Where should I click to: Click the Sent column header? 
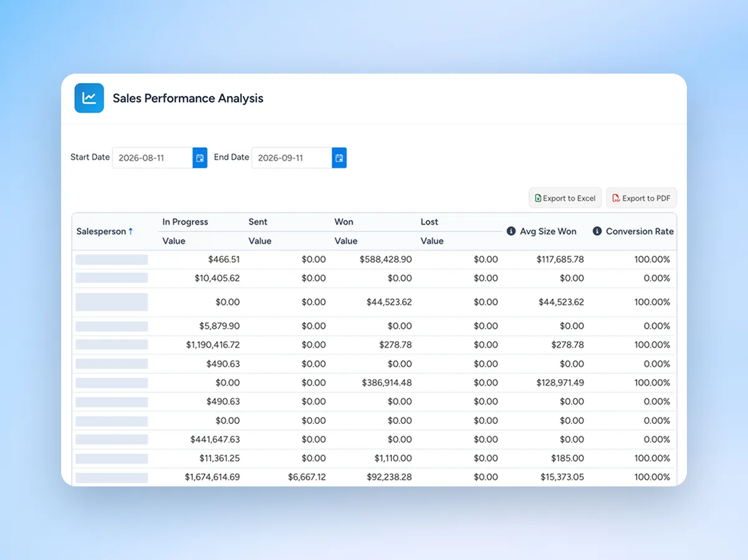point(258,222)
